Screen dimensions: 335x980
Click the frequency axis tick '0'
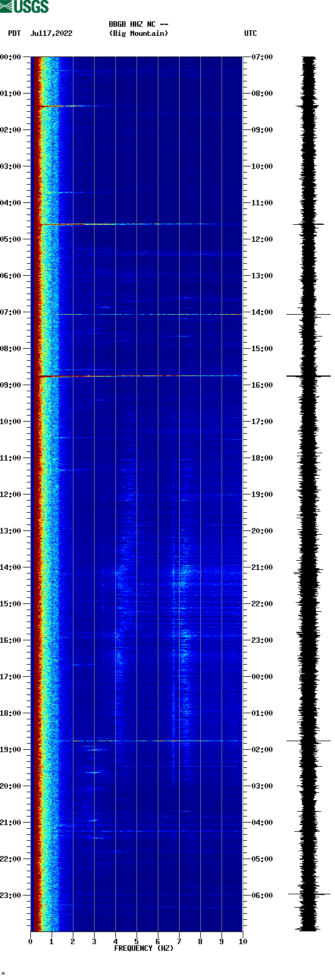click(x=30, y=942)
